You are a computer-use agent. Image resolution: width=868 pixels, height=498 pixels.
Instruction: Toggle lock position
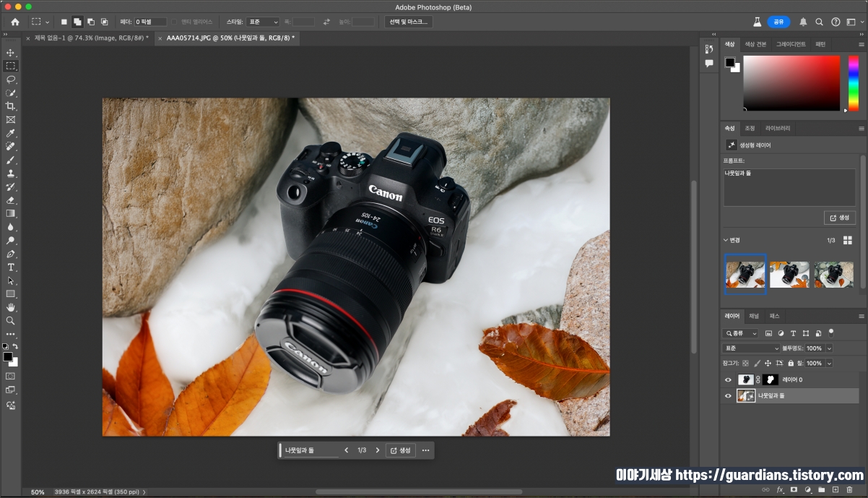768,364
